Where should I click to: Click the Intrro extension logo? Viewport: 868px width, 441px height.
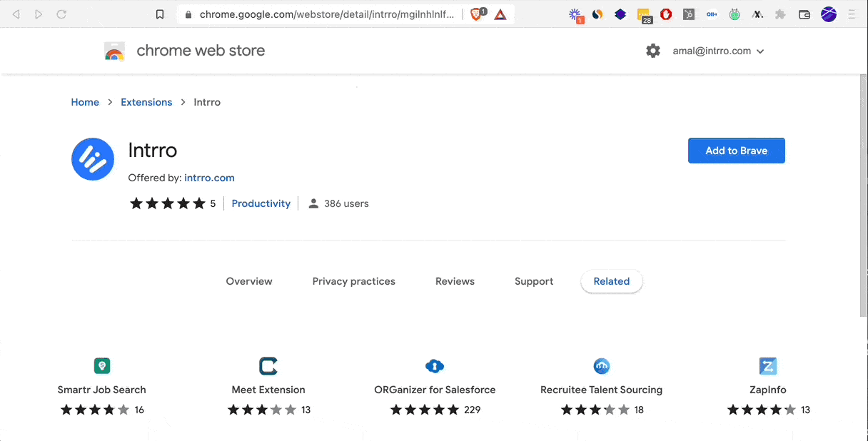point(93,159)
